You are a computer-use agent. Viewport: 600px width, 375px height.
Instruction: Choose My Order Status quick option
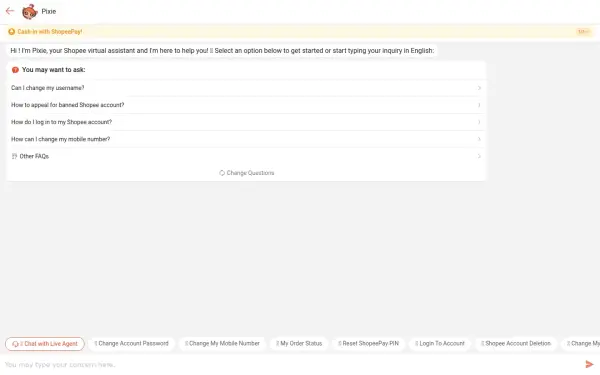tap(299, 344)
